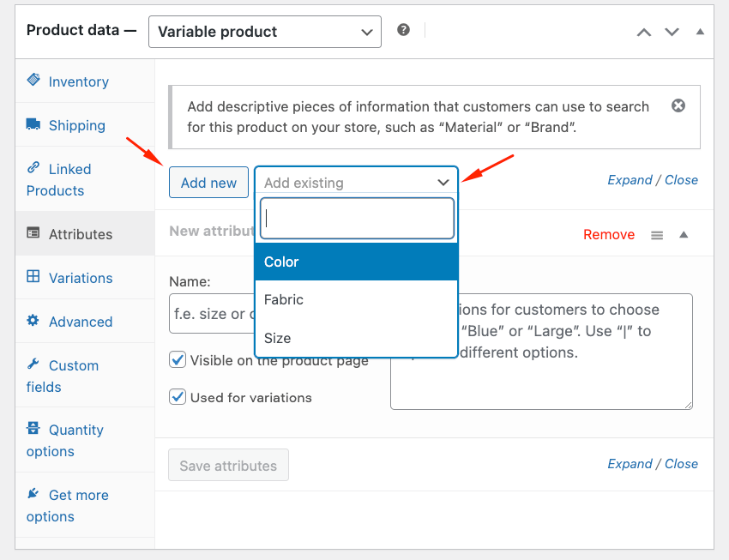The width and height of the screenshot is (729, 560).
Task: Click the top Expand link
Action: pyautogui.click(x=630, y=180)
